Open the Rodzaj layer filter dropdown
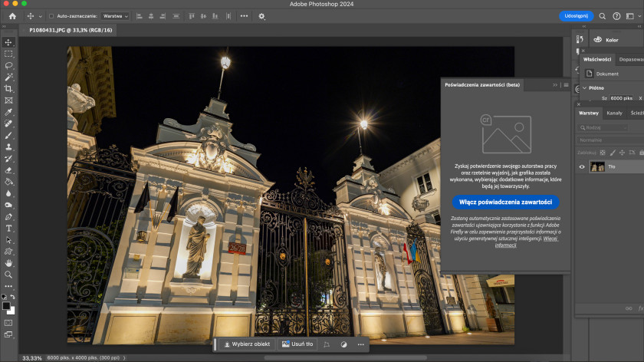Screen dimensions: 644x362 603,128
